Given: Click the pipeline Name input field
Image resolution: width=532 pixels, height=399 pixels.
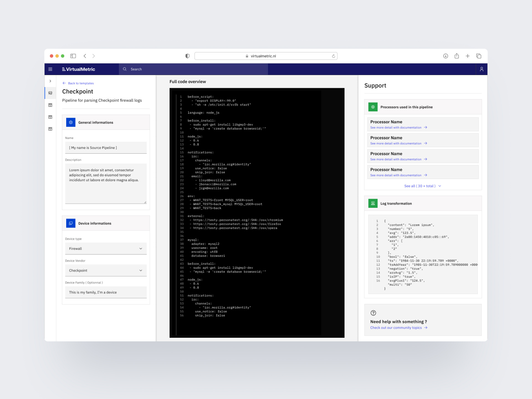Looking at the screenshot, I should (x=106, y=147).
